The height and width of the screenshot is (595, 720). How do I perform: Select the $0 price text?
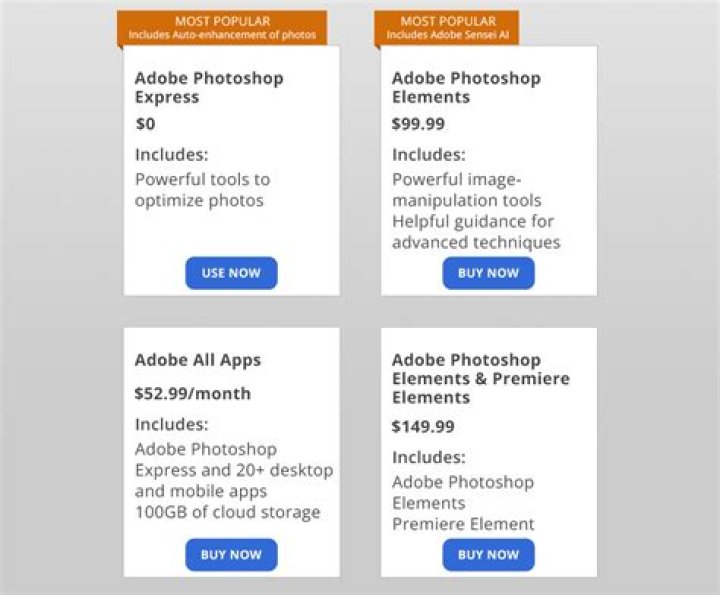(x=145, y=125)
